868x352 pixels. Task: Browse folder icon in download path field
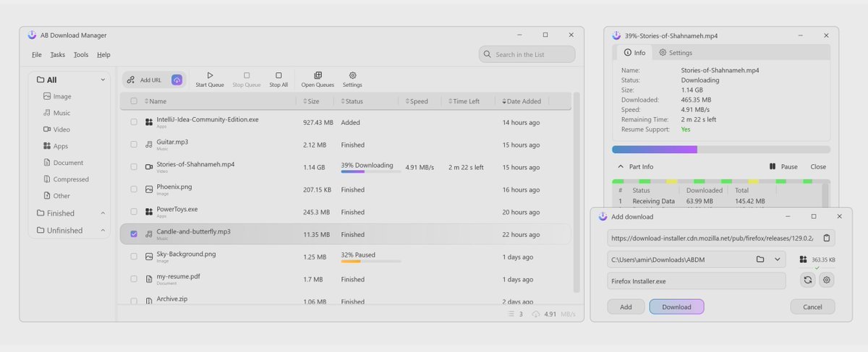pyautogui.click(x=760, y=259)
